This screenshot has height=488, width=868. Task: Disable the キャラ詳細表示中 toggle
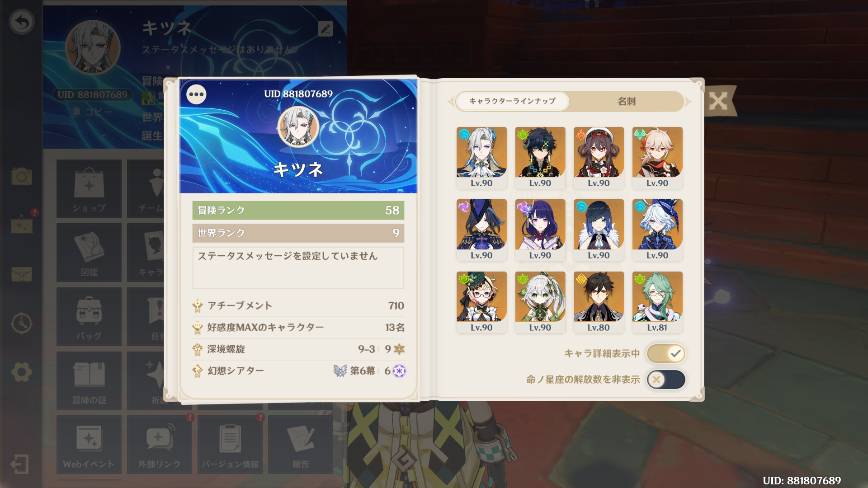(x=666, y=353)
